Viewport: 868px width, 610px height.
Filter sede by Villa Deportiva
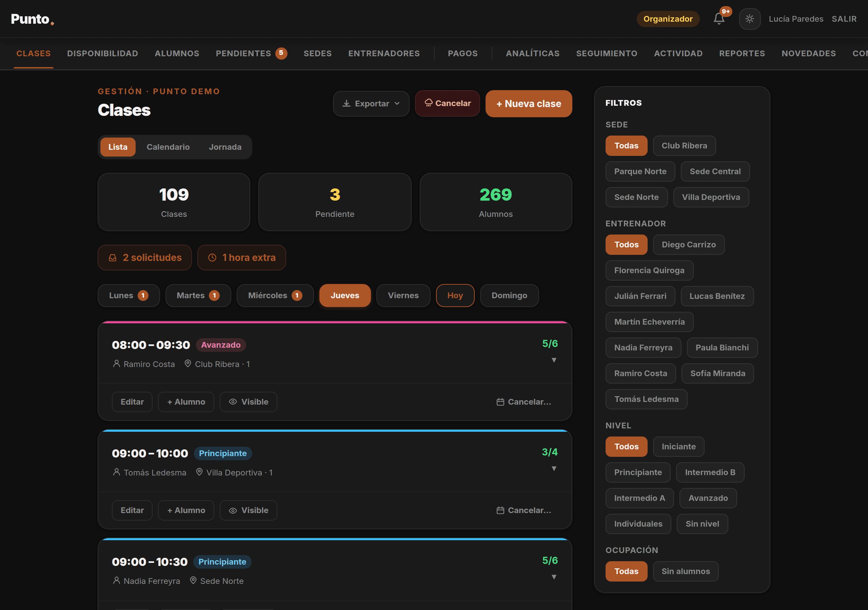click(x=711, y=197)
